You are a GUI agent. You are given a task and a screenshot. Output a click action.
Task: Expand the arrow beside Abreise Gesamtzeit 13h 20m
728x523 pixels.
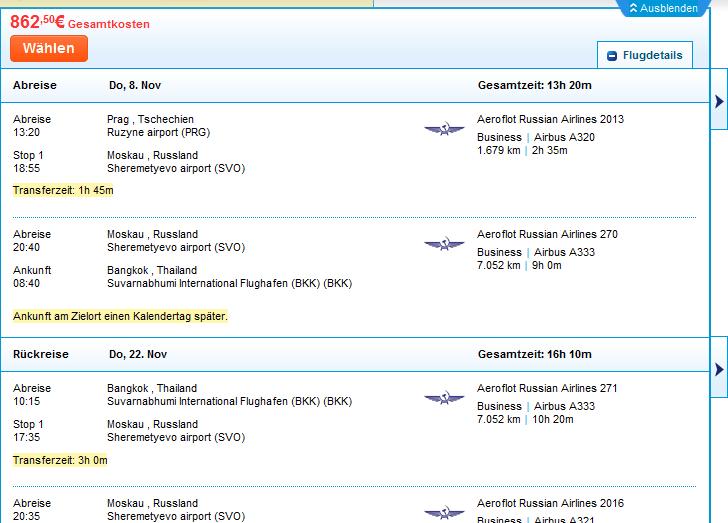pyautogui.click(x=719, y=101)
